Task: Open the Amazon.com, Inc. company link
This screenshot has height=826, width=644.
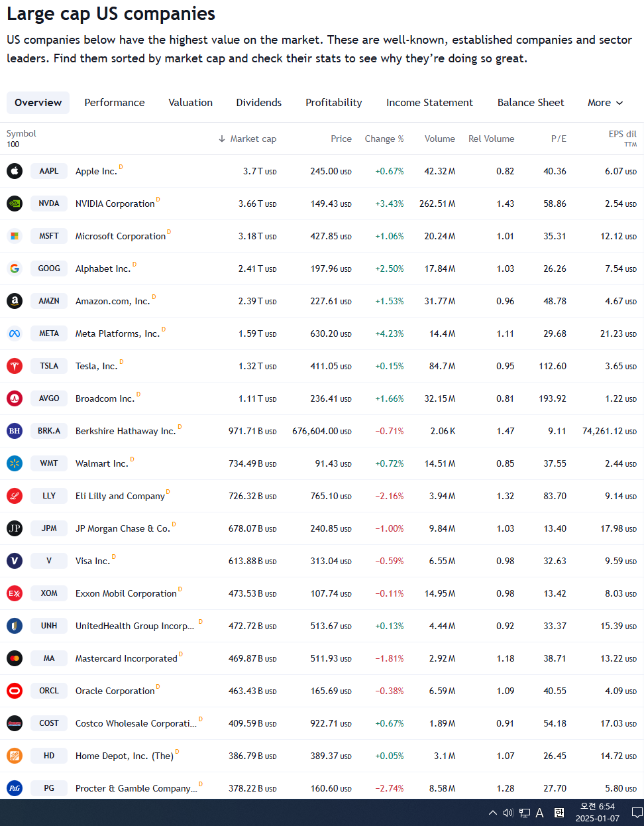Action: pyautogui.click(x=113, y=301)
